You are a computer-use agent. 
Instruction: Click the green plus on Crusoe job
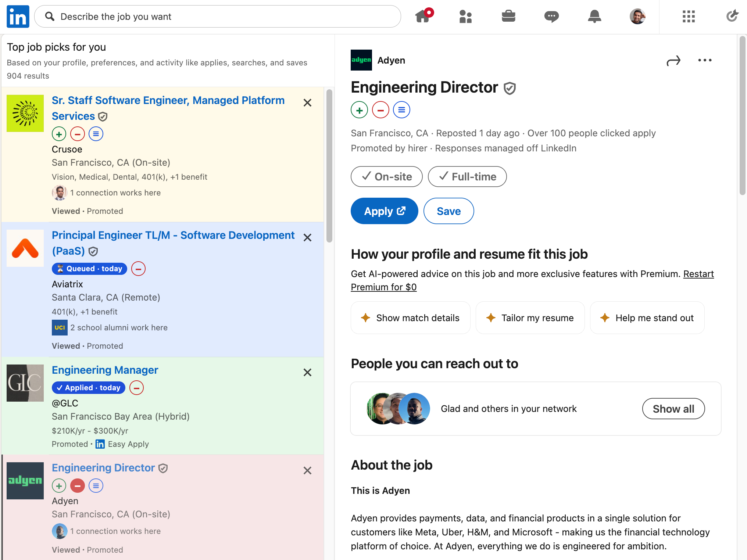(59, 134)
